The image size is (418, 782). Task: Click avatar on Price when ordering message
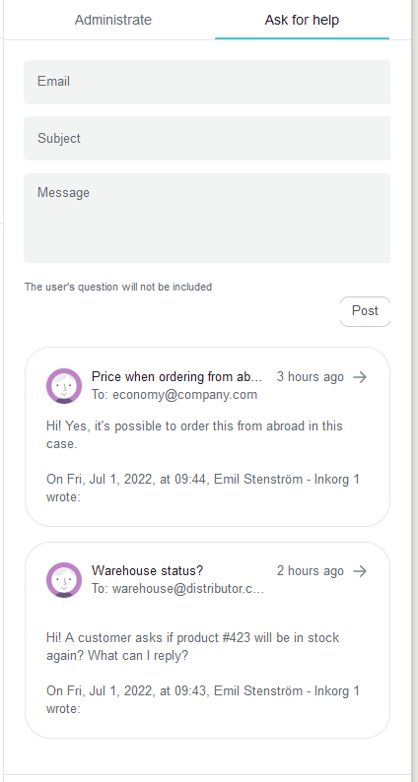(x=64, y=386)
